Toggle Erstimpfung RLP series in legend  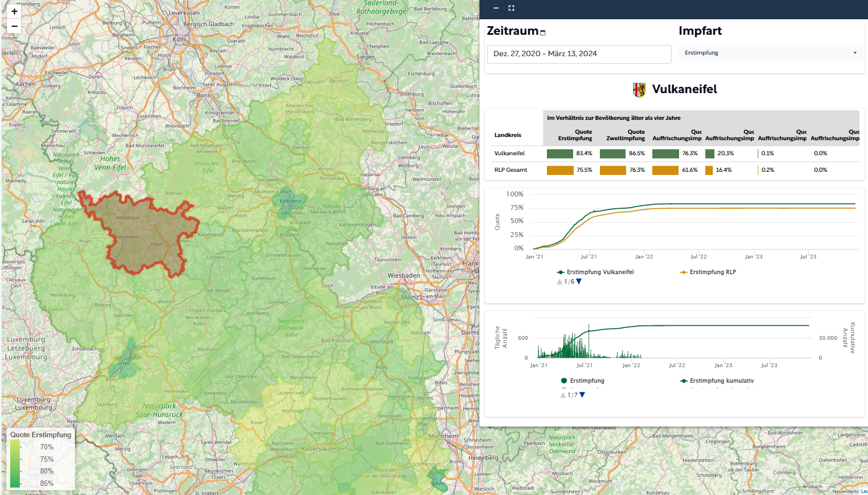(x=712, y=272)
